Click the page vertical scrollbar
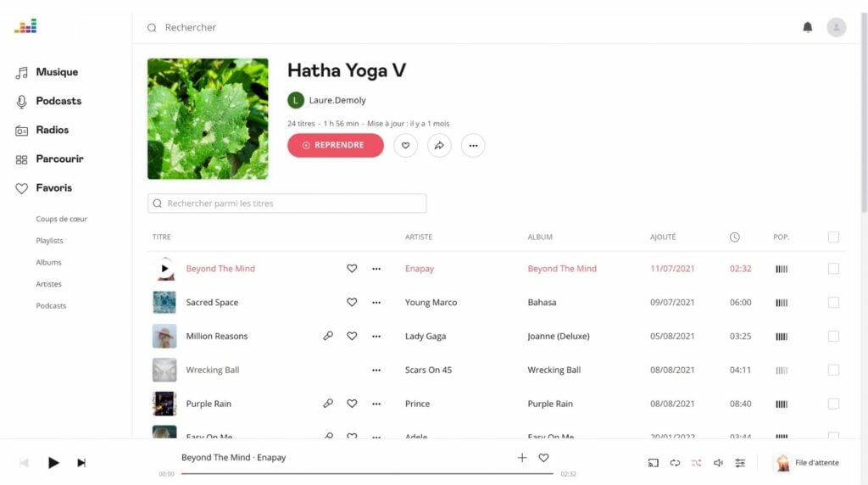 [864, 111]
